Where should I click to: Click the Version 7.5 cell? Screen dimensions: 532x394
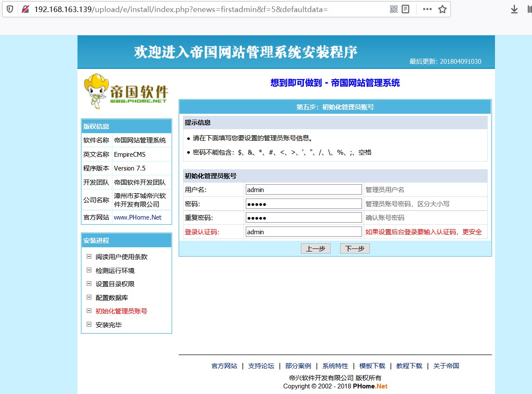pyautogui.click(x=142, y=168)
